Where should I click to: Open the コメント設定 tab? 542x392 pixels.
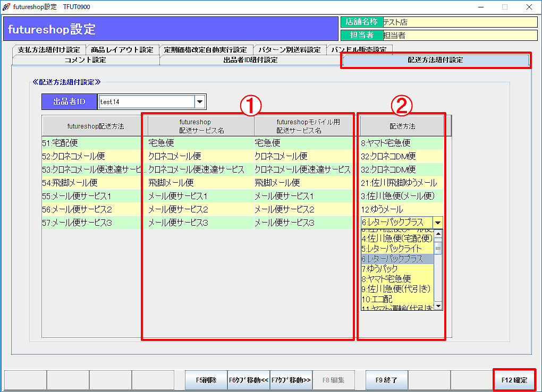pyautogui.click(x=85, y=60)
